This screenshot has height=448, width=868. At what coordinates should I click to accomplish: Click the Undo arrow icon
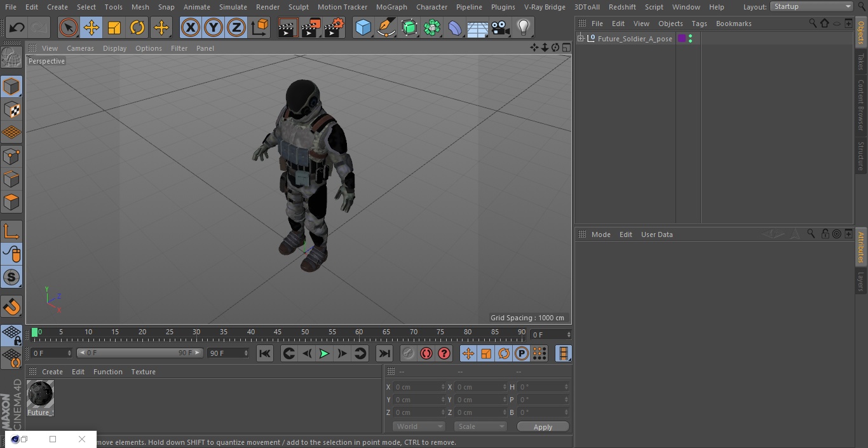coord(17,27)
